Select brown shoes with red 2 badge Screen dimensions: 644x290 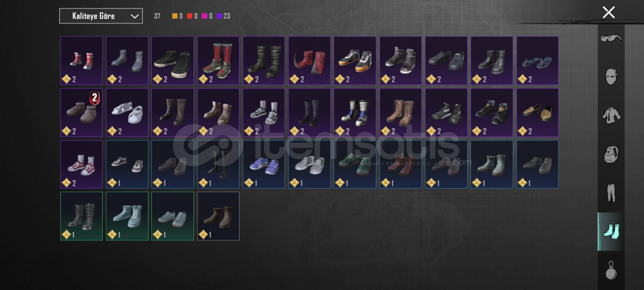pos(81,113)
